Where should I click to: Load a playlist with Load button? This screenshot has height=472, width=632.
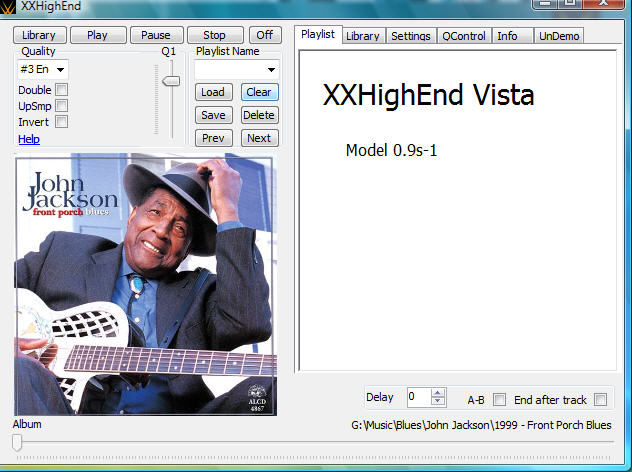point(213,92)
